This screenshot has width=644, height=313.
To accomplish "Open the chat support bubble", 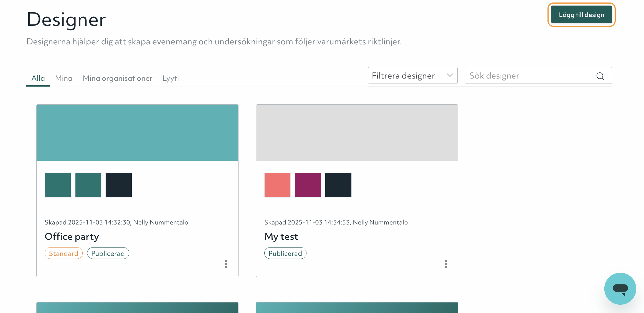I will pyautogui.click(x=620, y=289).
